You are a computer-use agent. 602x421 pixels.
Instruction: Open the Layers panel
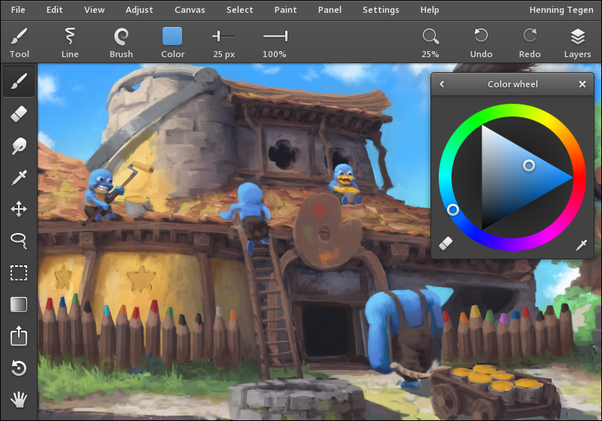click(577, 42)
